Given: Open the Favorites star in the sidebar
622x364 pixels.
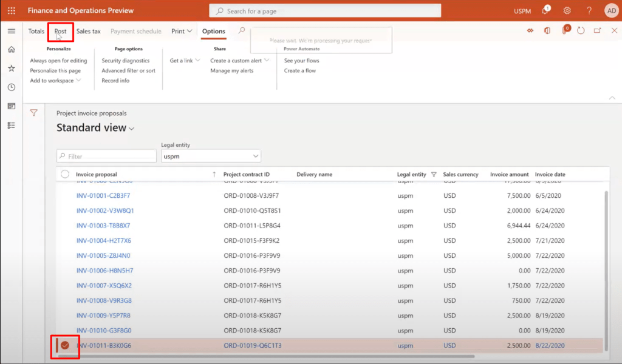Looking at the screenshot, I should (11, 69).
